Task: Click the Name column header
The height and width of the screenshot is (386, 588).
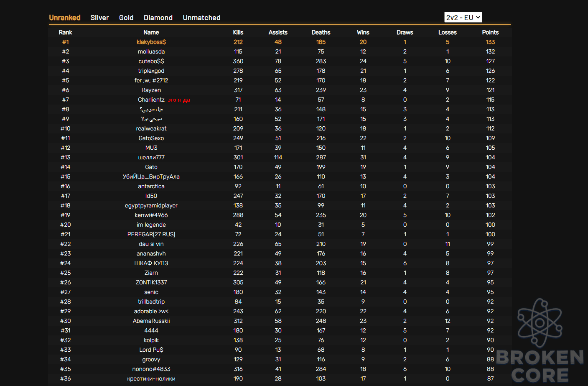Action: 151,32
